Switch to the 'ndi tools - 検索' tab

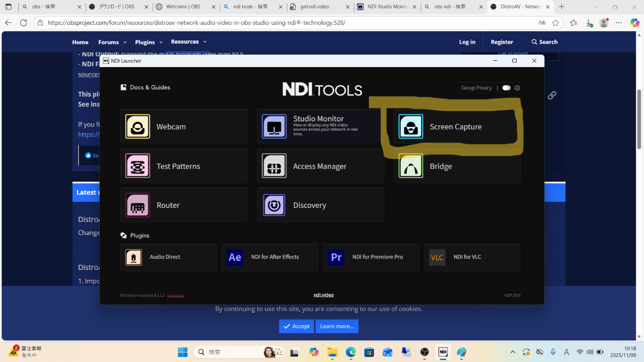click(x=253, y=7)
